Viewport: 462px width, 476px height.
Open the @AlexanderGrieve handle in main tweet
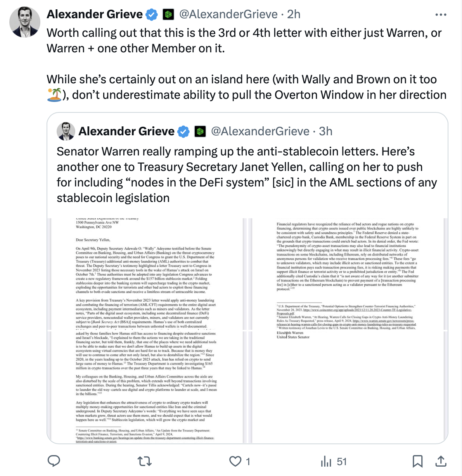228,14
